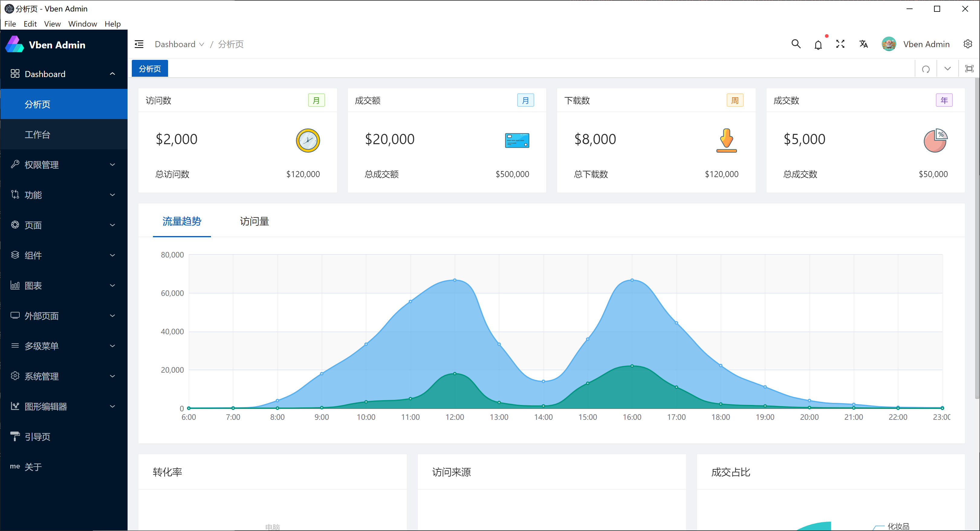Open 工作台 in the sidebar
980x531 pixels.
tap(37, 134)
